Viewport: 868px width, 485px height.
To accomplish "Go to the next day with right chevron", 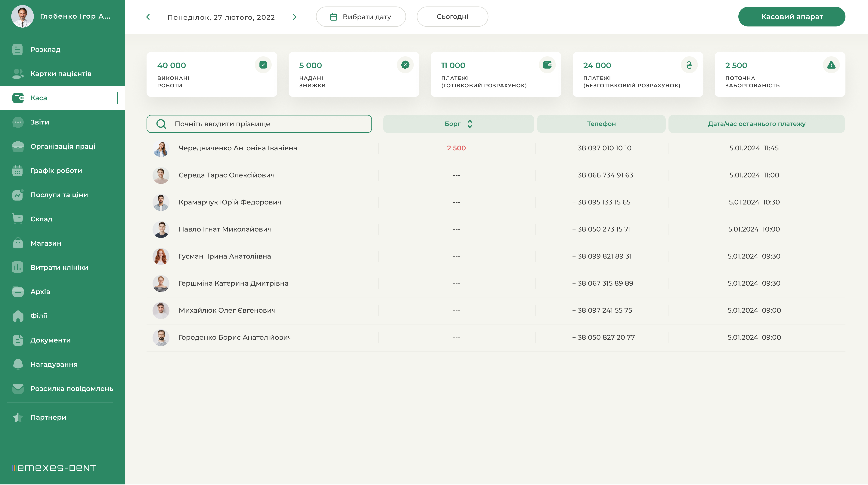I will coord(294,17).
